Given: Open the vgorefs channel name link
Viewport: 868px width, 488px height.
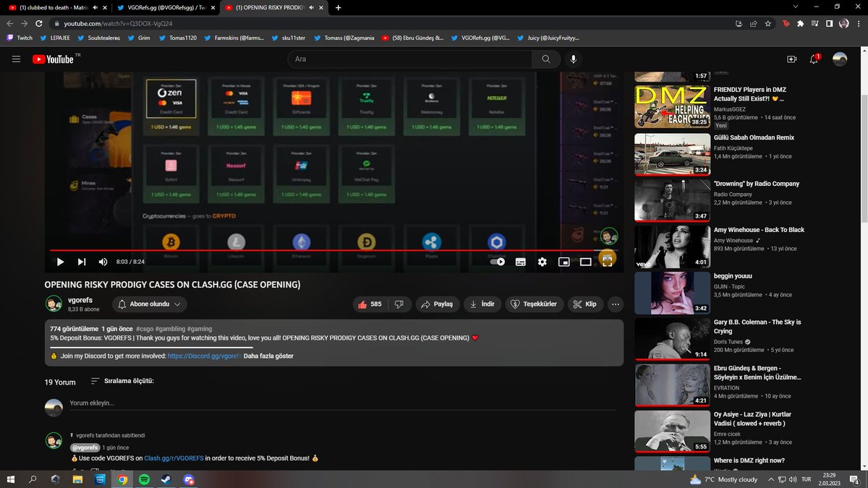Looking at the screenshot, I should pyautogui.click(x=80, y=300).
